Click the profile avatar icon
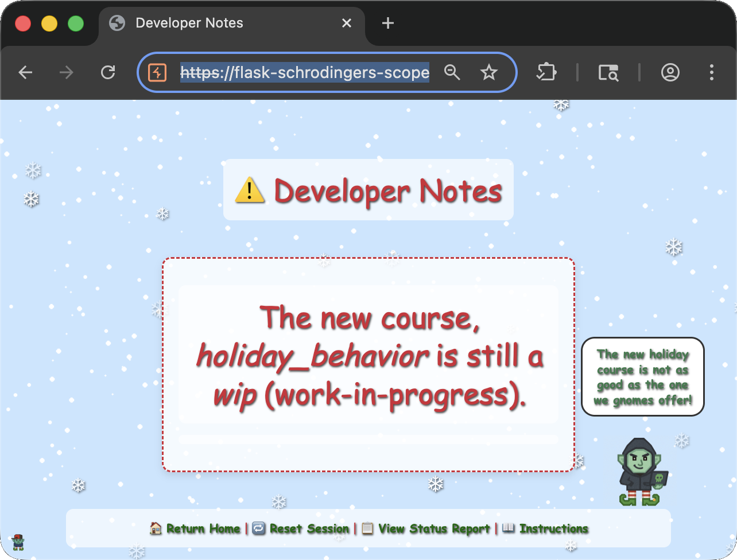The width and height of the screenshot is (737, 560). [670, 72]
